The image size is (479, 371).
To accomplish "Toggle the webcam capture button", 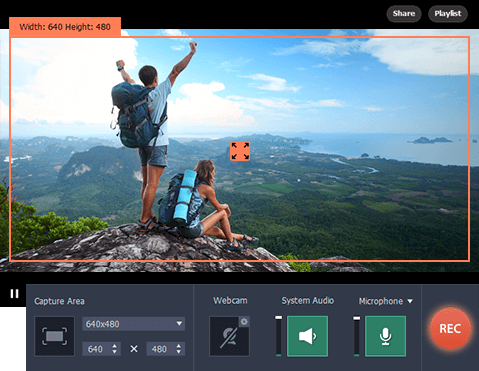I will click(x=229, y=336).
